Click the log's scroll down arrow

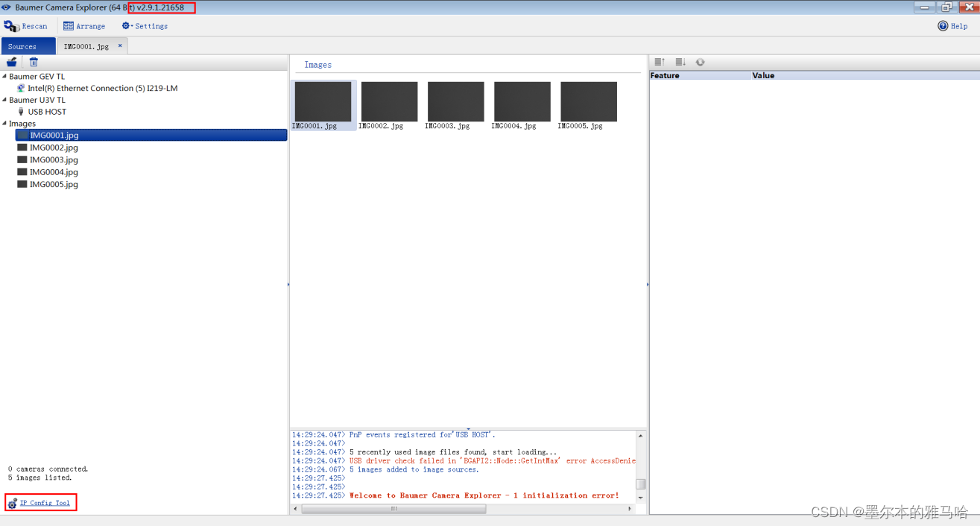[x=641, y=497]
